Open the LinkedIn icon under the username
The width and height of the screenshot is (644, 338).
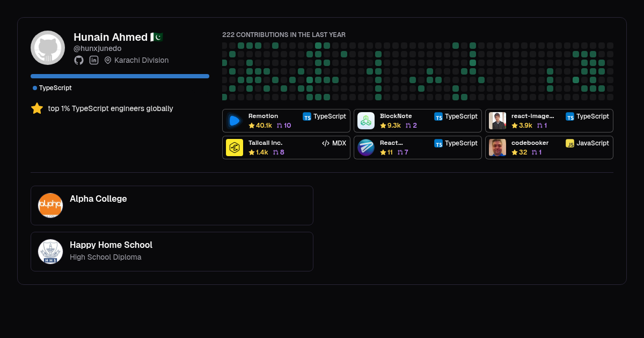coord(94,60)
